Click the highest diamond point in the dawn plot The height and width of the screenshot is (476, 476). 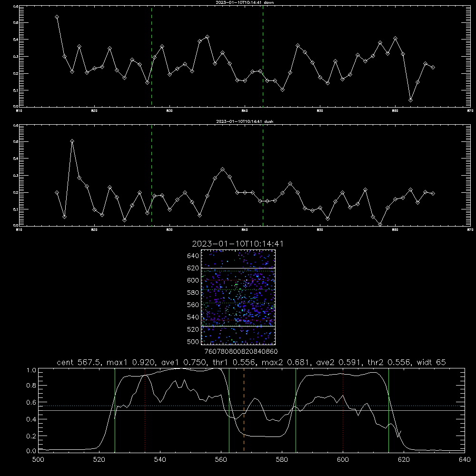coord(57,17)
